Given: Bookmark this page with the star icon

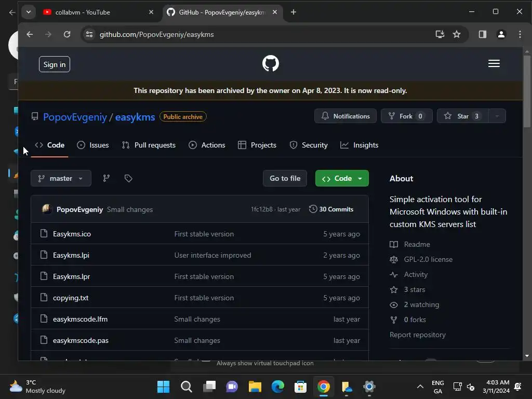Looking at the screenshot, I should [x=457, y=34].
